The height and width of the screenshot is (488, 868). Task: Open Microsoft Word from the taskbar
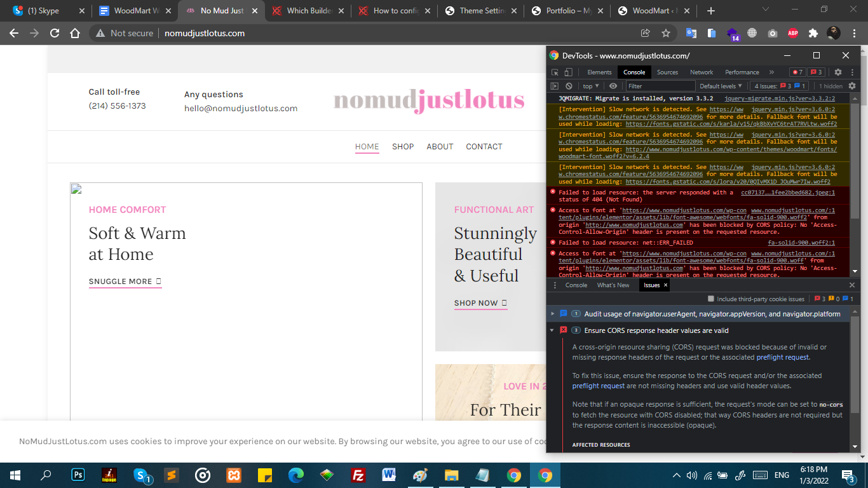click(x=389, y=475)
